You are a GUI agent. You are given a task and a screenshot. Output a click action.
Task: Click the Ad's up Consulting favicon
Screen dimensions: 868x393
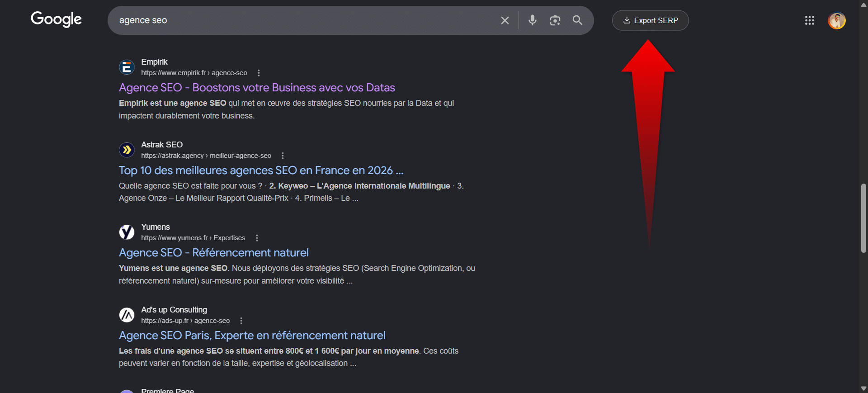pos(127,315)
